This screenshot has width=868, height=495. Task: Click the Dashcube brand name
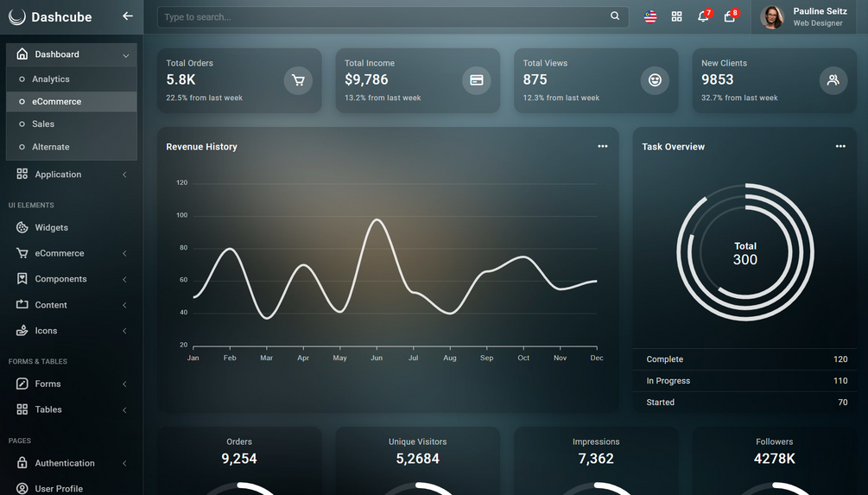point(61,17)
